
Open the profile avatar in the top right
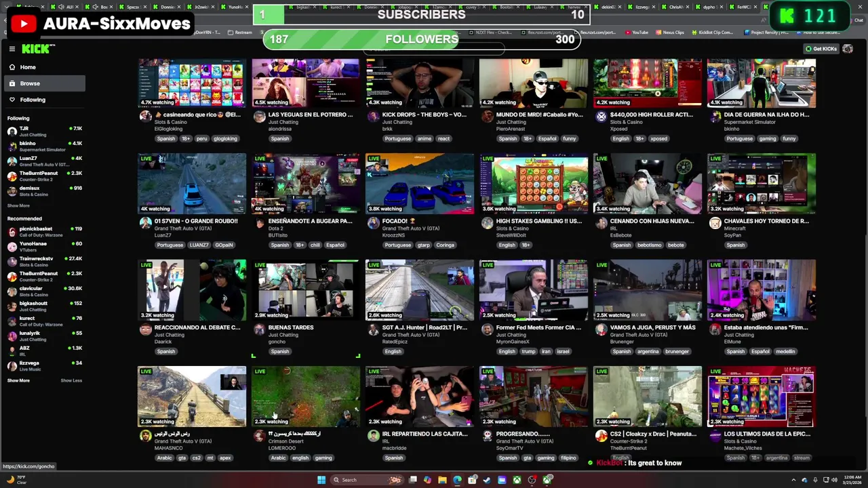pos(848,49)
